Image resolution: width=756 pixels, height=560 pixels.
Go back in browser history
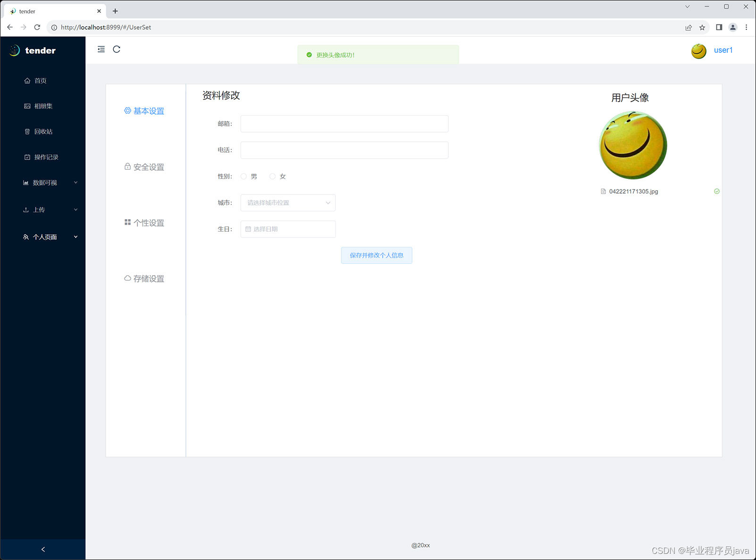point(10,27)
